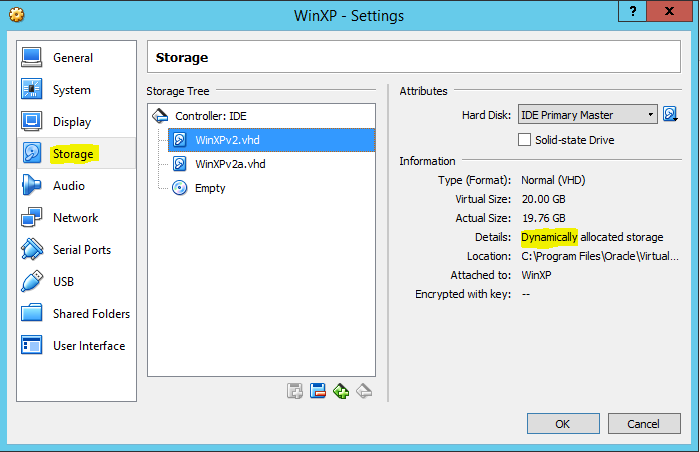Select the Storage category label
Image resolution: width=700 pixels, height=452 pixels.
pos(73,154)
